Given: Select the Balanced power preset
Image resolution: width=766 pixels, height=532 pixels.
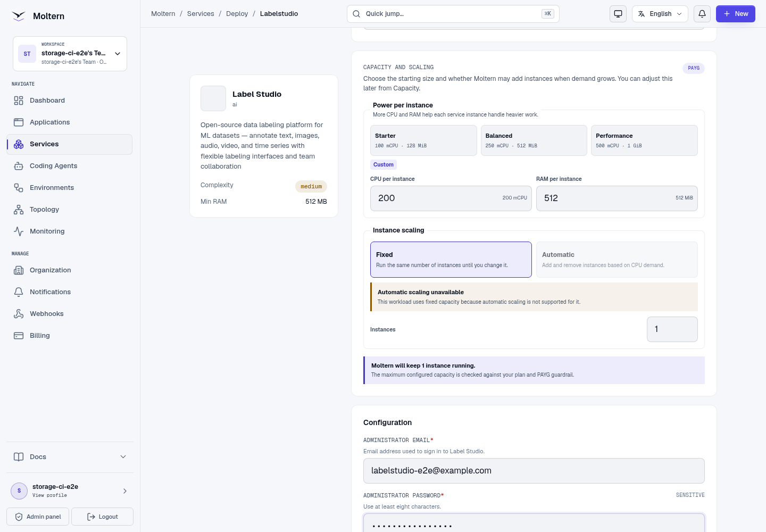Looking at the screenshot, I should tap(534, 140).
